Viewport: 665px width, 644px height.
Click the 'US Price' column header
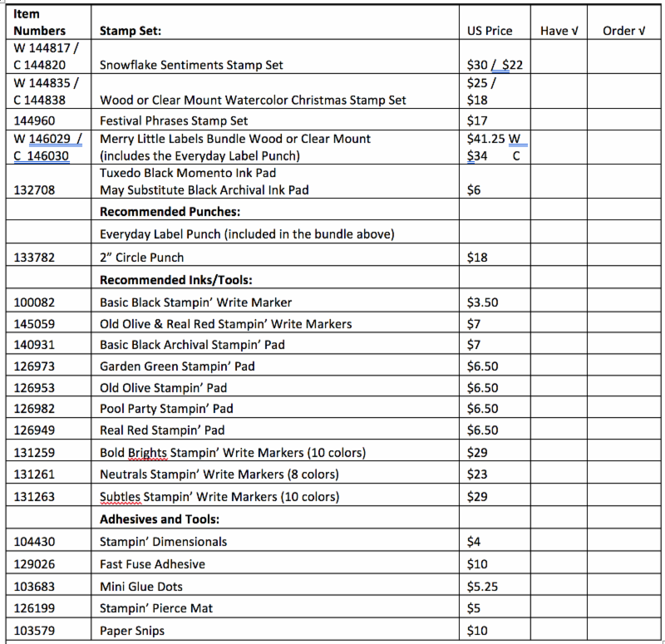point(490,31)
